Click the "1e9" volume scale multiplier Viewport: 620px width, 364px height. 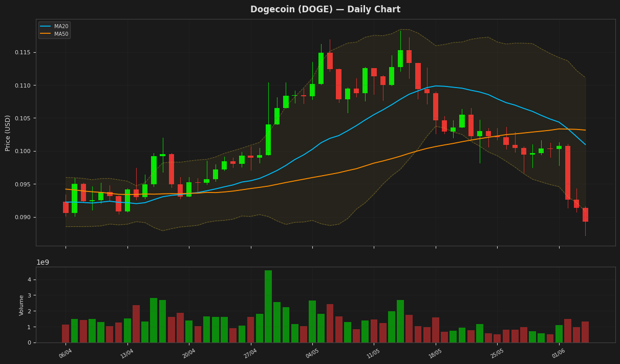[x=42, y=262]
